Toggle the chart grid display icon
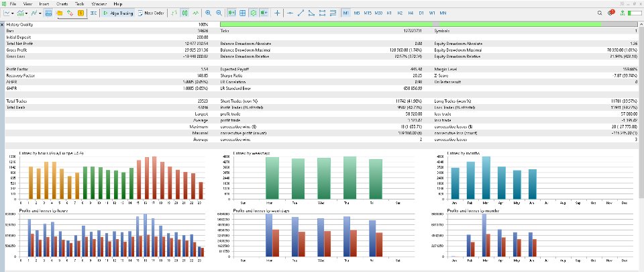 [x=243, y=13]
